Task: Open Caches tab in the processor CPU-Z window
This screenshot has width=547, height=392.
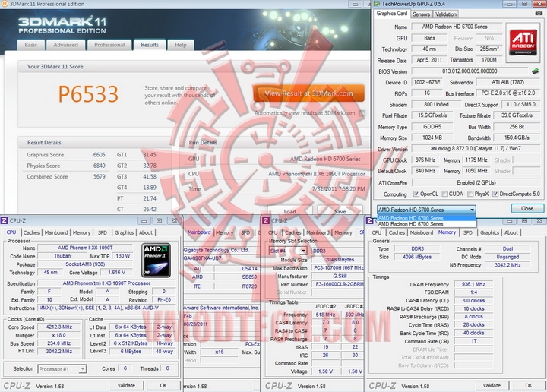Action: click(x=31, y=232)
